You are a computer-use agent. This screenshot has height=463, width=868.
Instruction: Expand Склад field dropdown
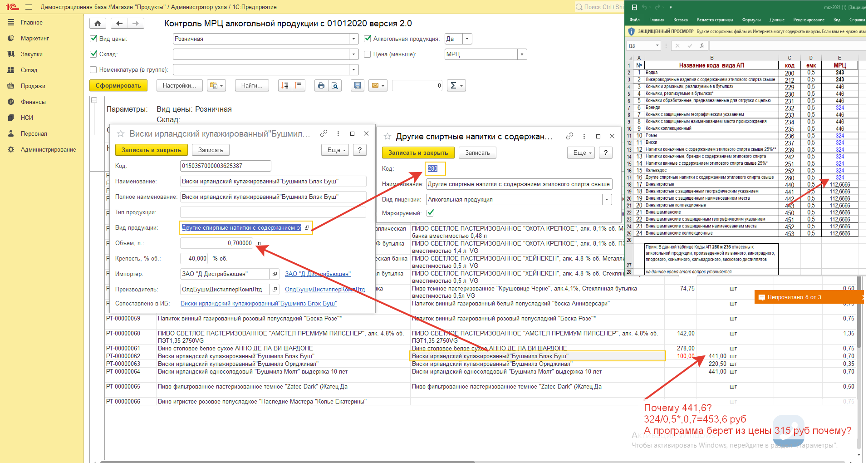pyautogui.click(x=354, y=54)
